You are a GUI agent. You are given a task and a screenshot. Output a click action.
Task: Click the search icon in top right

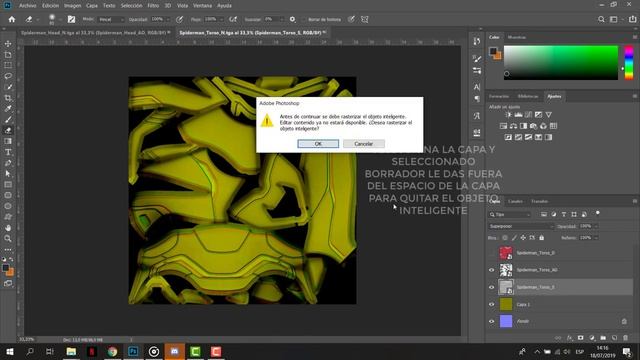(x=601, y=19)
